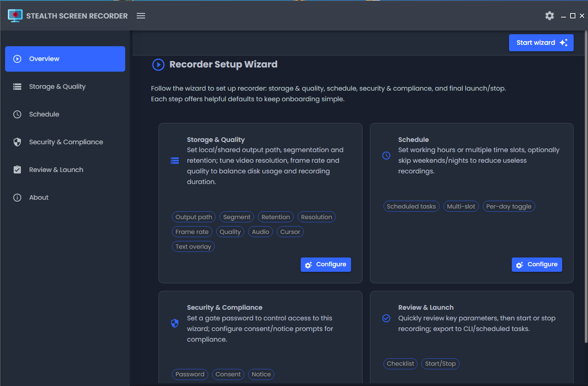Click the shield icon on Security card
Image resolution: width=588 pixels, height=386 pixels.
tap(175, 324)
